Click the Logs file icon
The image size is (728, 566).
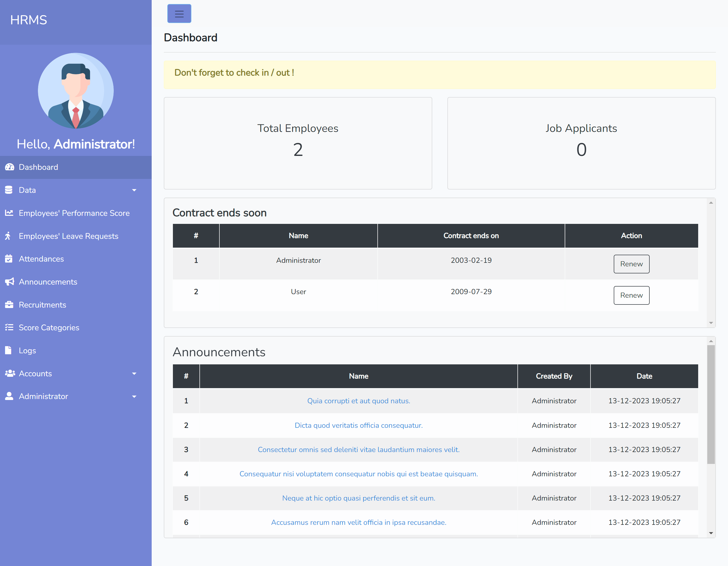click(8, 350)
